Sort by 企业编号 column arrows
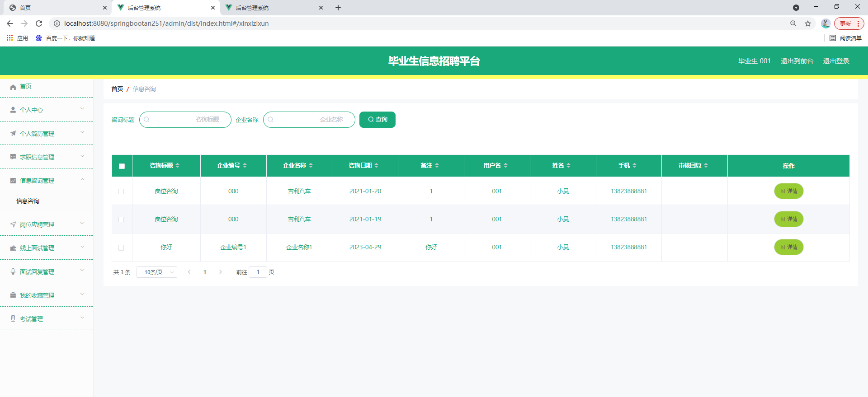868x397 pixels. (245, 166)
